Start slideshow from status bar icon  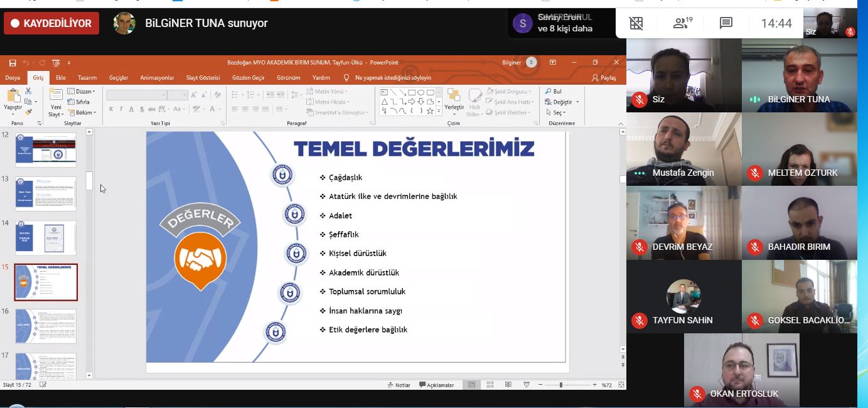(x=526, y=385)
